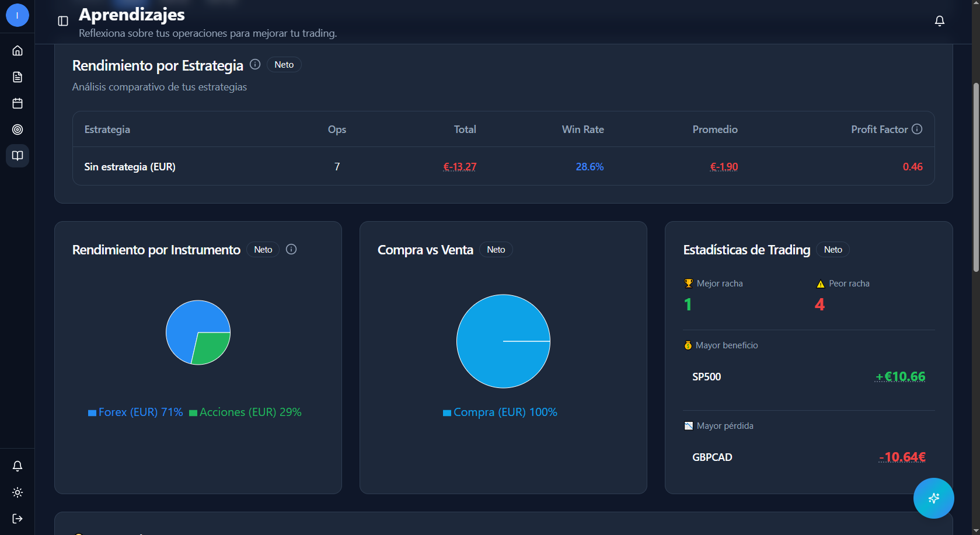Open the home dashboard icon in sidebar
The height and width of the screenshot is (535, 980).
pyautogui.click(x=18, y=51)
